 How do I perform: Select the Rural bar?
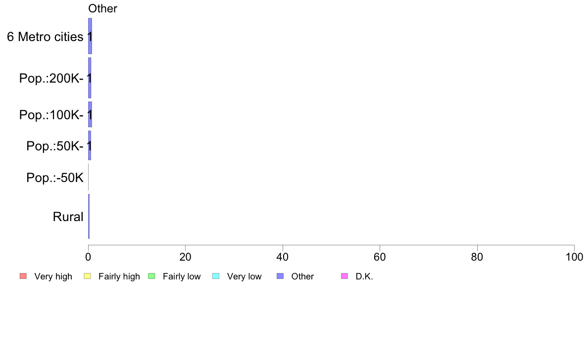tap(89, 216)
